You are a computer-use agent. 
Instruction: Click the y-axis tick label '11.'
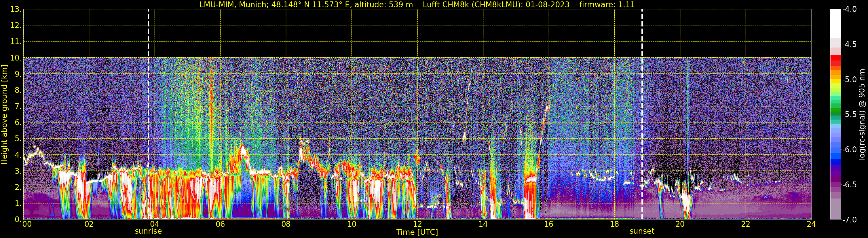coord(16,41)
